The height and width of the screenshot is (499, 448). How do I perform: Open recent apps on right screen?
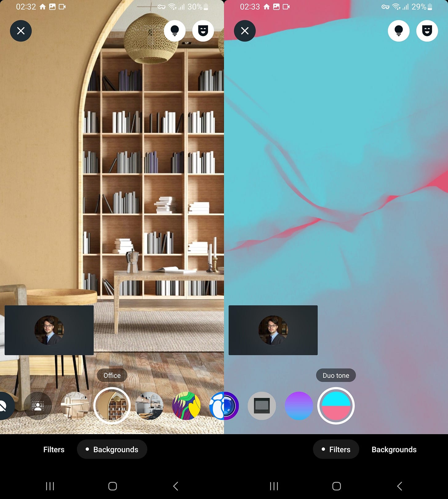click(x=274, y=486)
